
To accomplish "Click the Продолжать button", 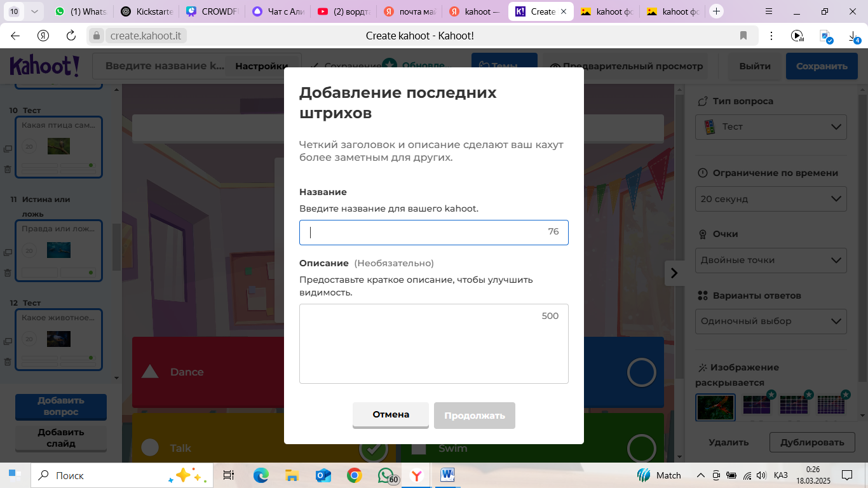I will click(x=475, y=416).
